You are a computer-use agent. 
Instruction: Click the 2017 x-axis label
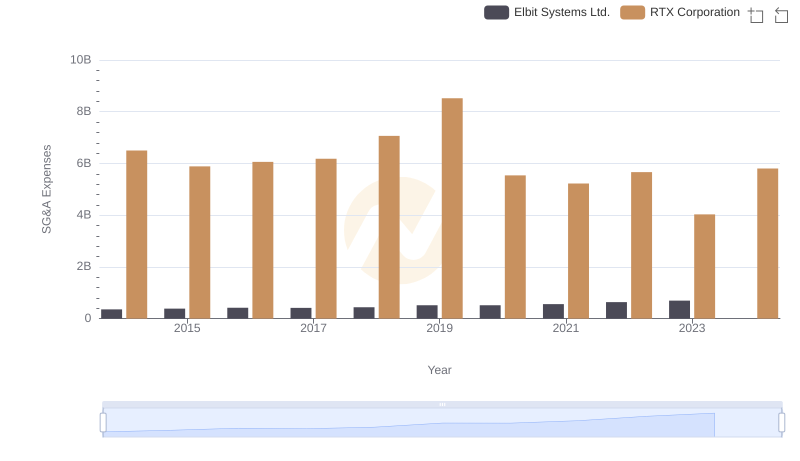[313, 328]
